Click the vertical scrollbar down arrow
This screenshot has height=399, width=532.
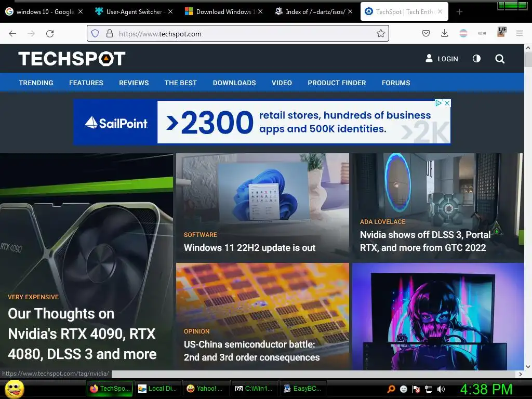(x=528, y=366)
